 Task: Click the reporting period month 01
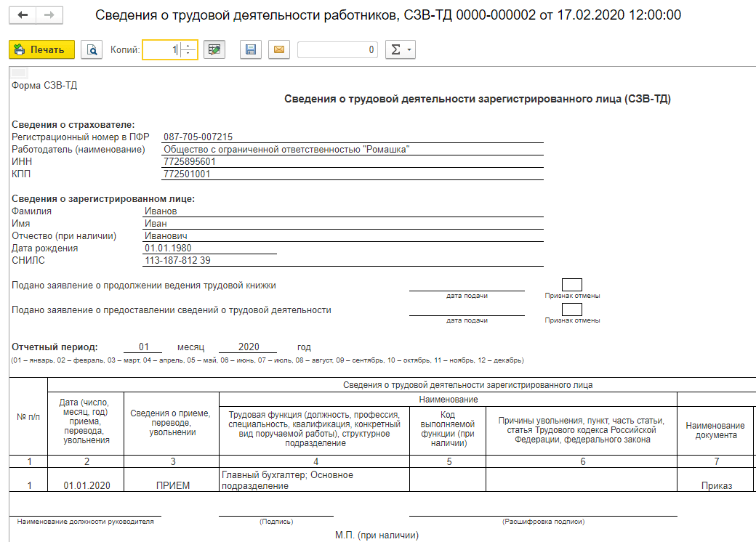[143, 347]
